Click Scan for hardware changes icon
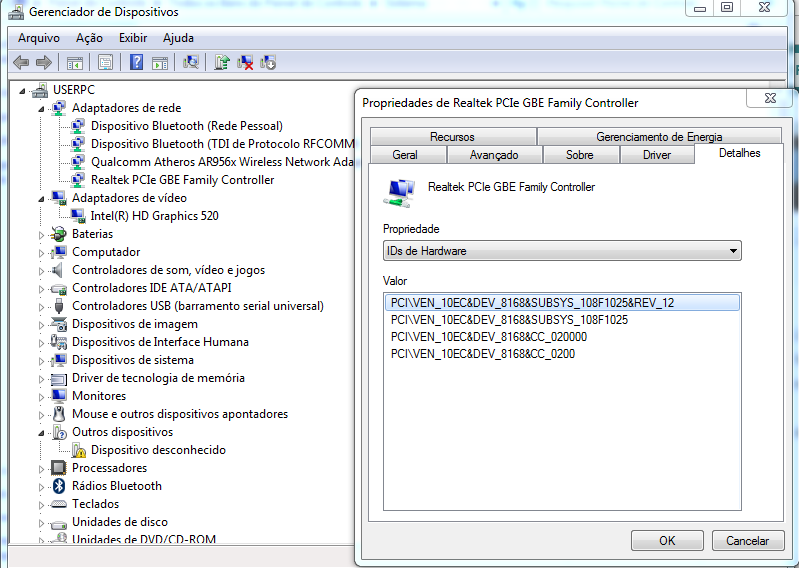 (191, 62)
